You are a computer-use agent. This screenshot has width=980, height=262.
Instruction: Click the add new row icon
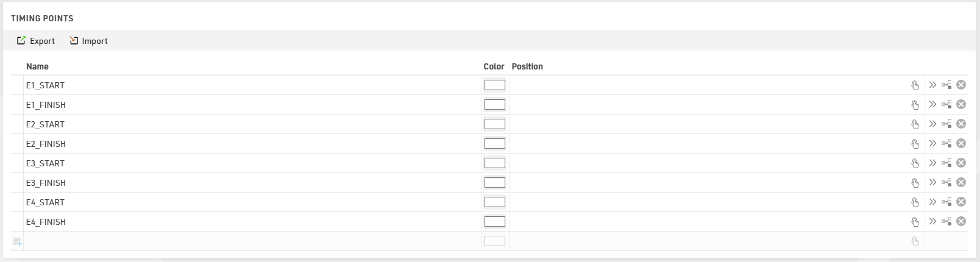[x=17, y=242]
